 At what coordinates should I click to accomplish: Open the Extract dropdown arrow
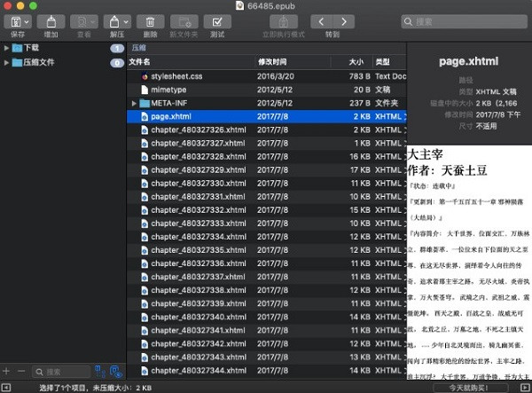point(126,22)
